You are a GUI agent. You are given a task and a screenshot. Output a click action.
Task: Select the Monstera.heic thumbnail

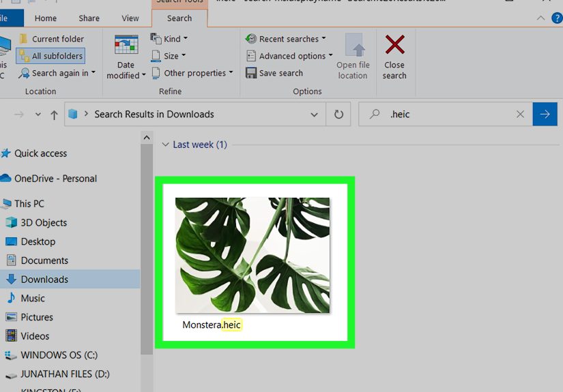252,255
